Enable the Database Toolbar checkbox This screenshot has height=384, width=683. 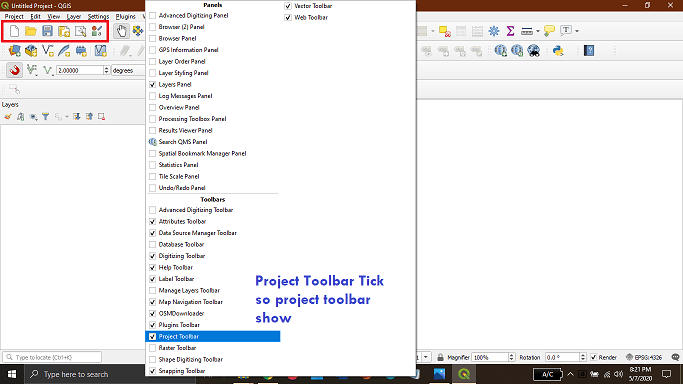152,244
